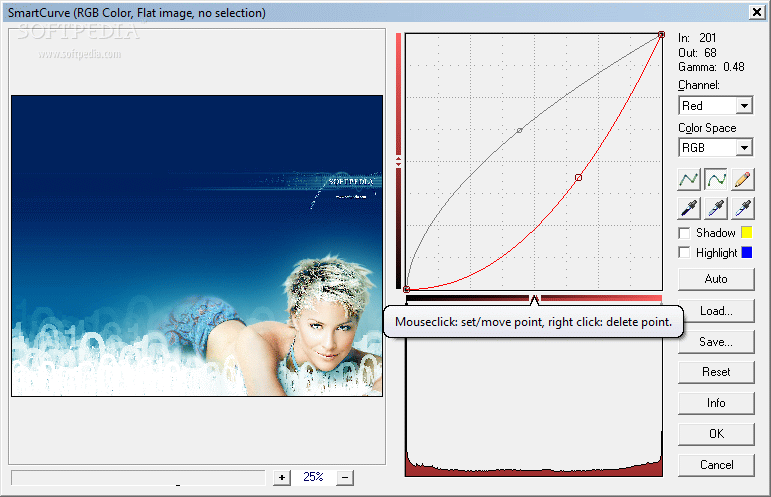Click the histogram display area
This screenshot has height=497, width=771.
coord(534,408)
